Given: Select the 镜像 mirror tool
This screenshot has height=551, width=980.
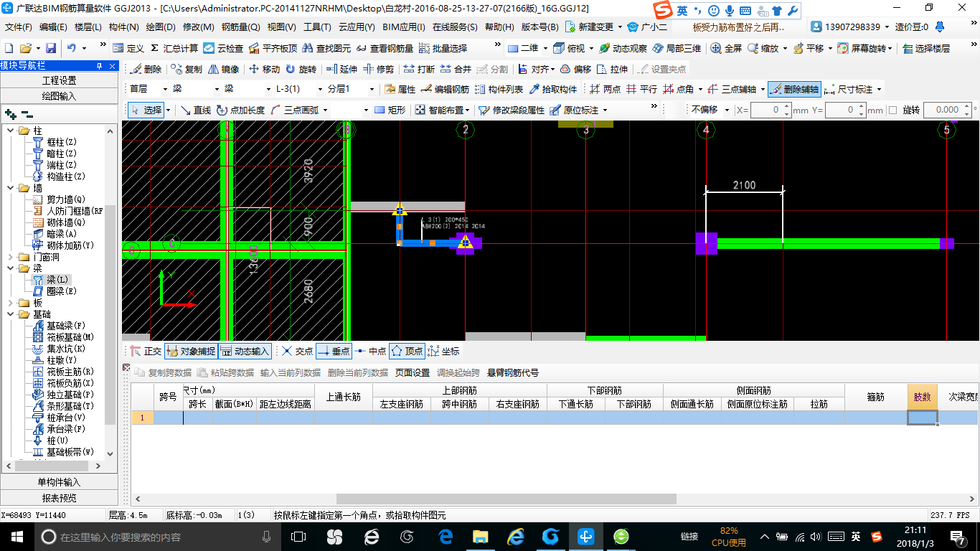Looking at the screenshot, I should point(224,69).
